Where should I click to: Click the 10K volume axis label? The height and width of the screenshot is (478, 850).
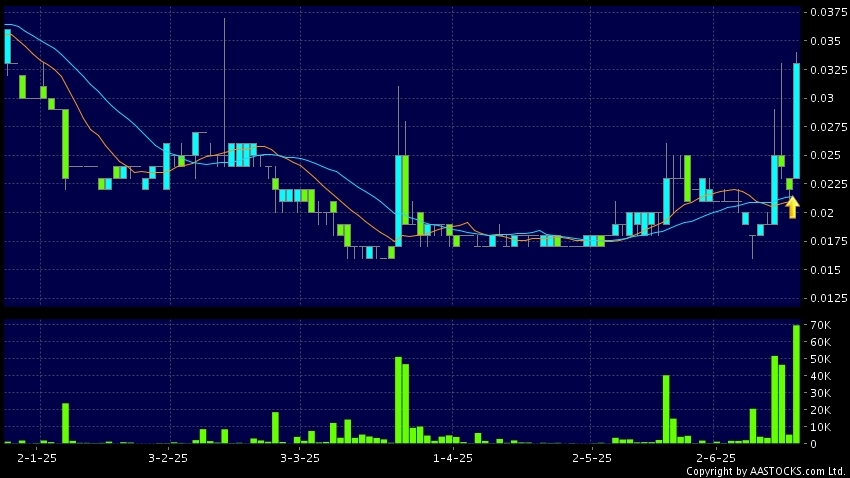click(821, 427)
